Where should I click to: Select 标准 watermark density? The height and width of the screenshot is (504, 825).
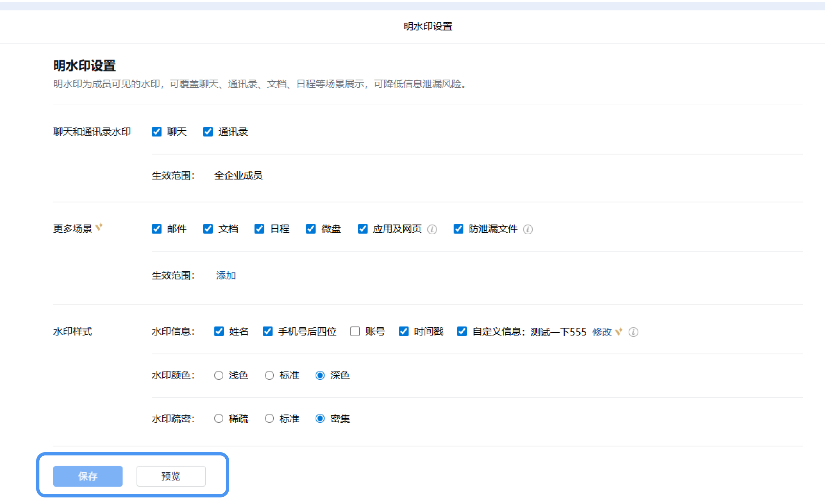tap(270, 418)
